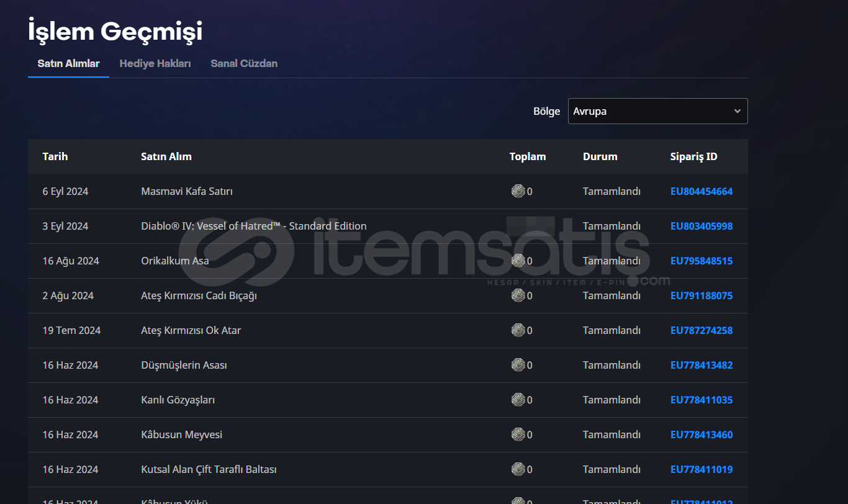Viewport: 848px width, 504px height.
Task: Click the date 3 Eyl 2024
Action: pyautogui.click(x=65, y=226)
